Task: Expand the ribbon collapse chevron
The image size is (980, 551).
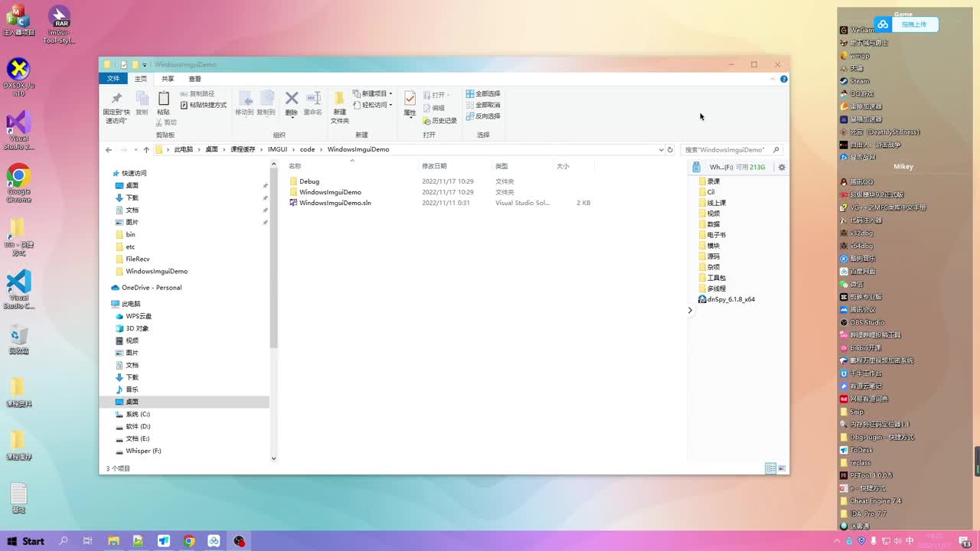Action: pyautogui.click(x=773, y=79)
